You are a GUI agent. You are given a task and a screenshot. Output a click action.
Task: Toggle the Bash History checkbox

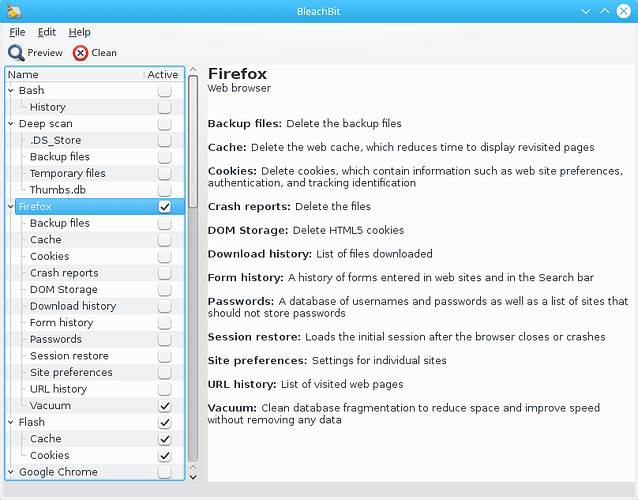point(164,107)
